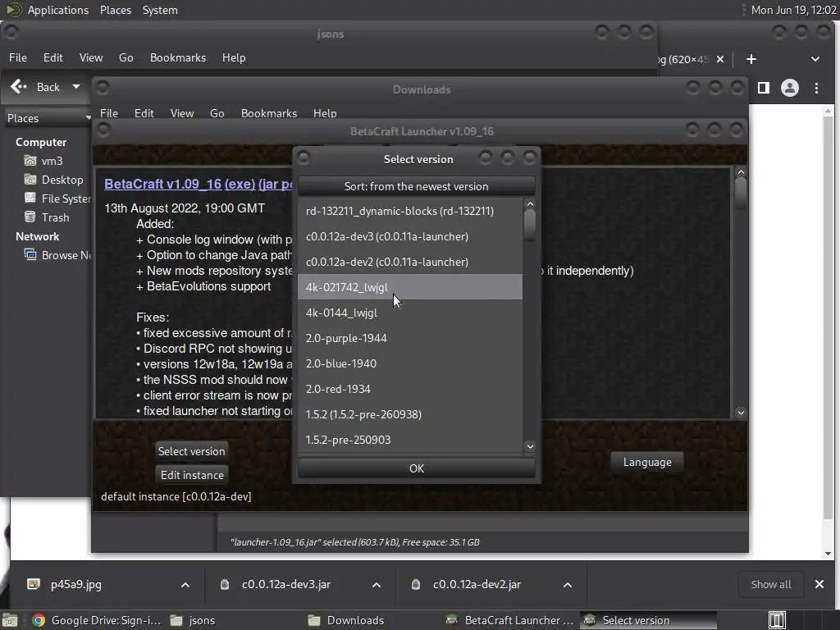Toggle sort order 'from the newest version'
This screenshot has height=630, width=840.
click(x=416, y=186)
